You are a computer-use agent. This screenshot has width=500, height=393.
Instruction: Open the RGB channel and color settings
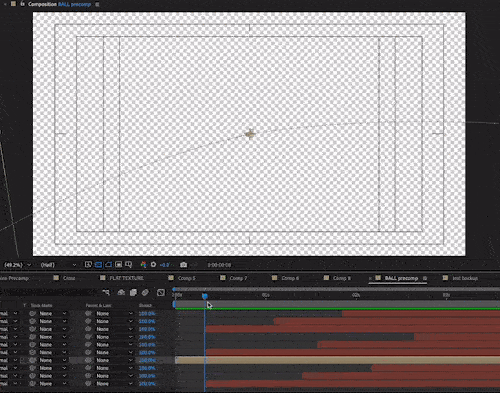[x=143, y=265]
